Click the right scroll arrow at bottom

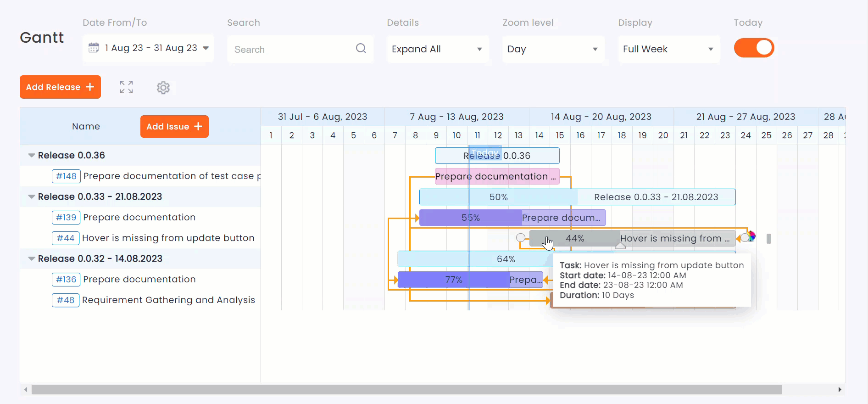pyautogui.click(x=840, y=390)
